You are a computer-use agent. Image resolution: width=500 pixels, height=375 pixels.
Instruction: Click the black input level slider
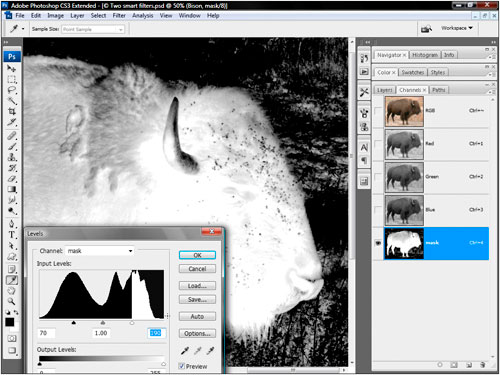(74, 322)
